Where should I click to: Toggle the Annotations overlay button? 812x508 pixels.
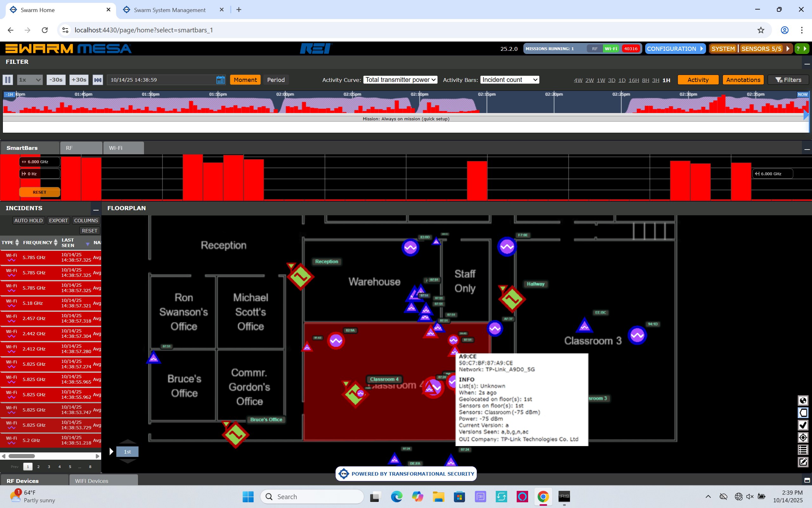pyautogui.click(x=743, y=80)
